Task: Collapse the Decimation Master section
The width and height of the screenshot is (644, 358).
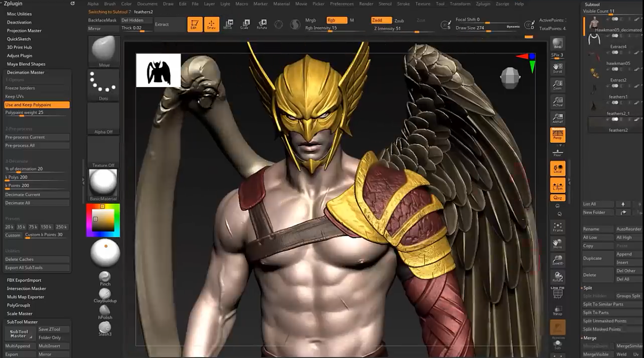Action: (x=26, y=72)
